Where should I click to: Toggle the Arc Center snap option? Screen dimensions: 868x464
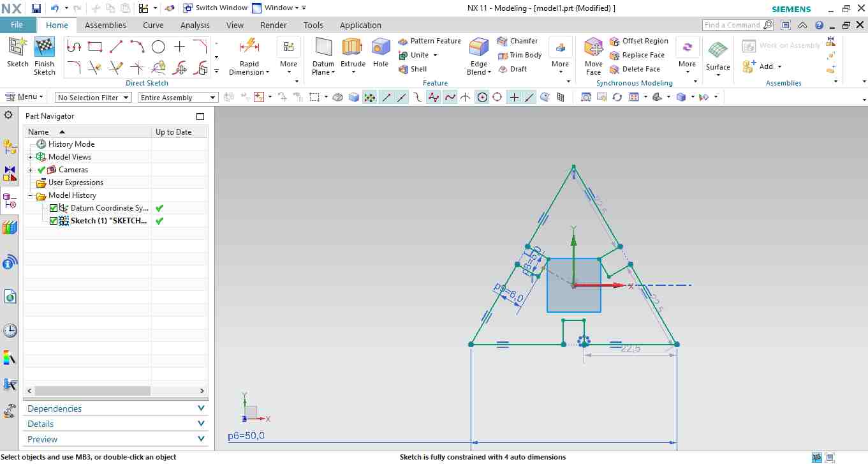tap(482, 97)
